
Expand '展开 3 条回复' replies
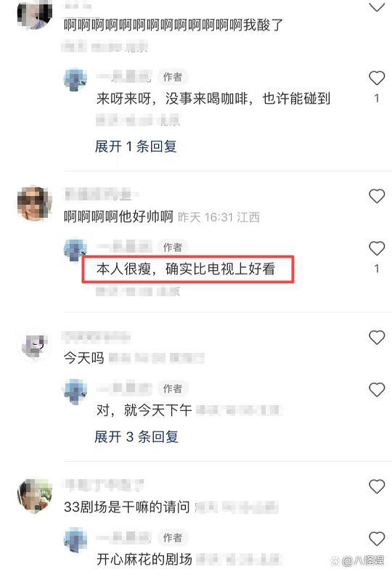click(136, 437)
